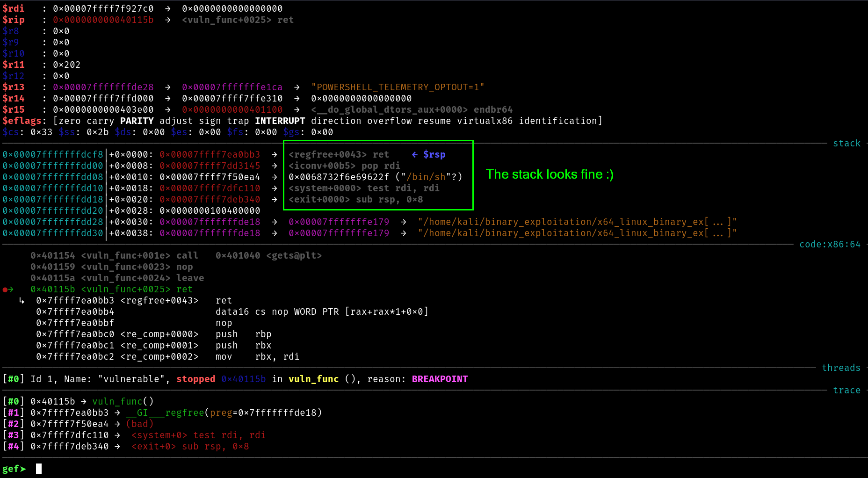The height and width of the screenshot is (478, 868).
Task: Place cursor at the gef prompt
Action: pyautogui.click(x=39, y=469)
